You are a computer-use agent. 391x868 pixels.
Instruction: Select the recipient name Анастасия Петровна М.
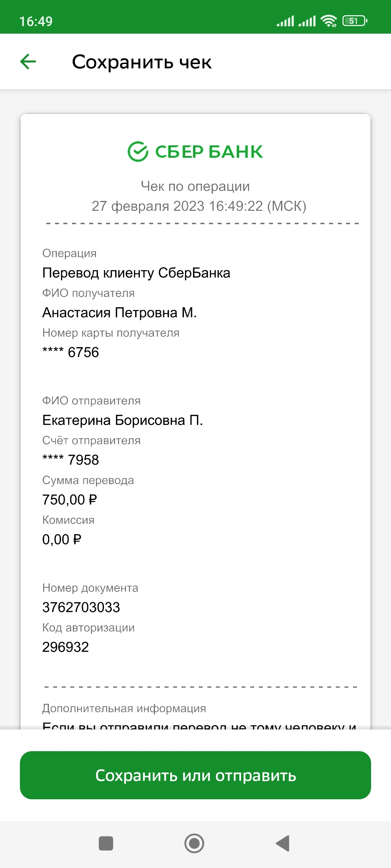coord(119,312)
